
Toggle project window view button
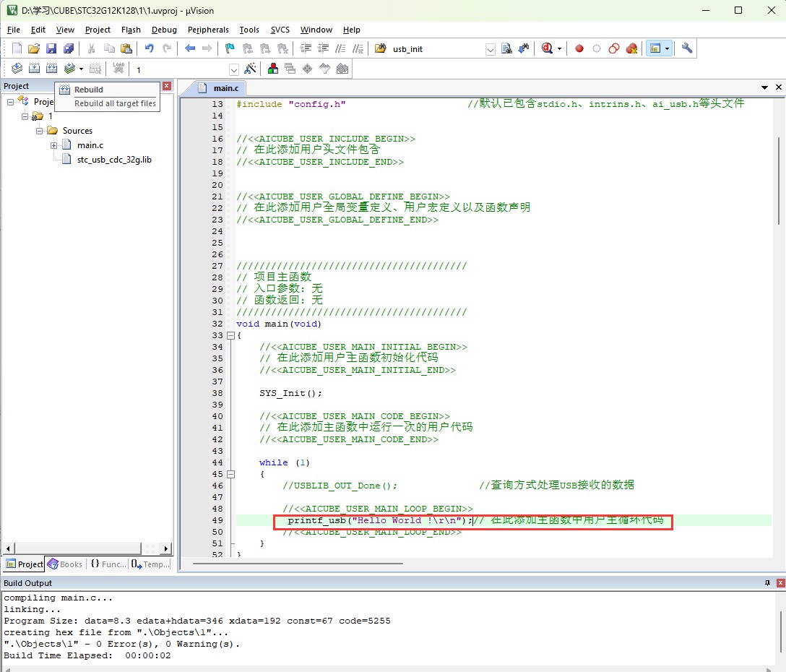coord(655,48)
